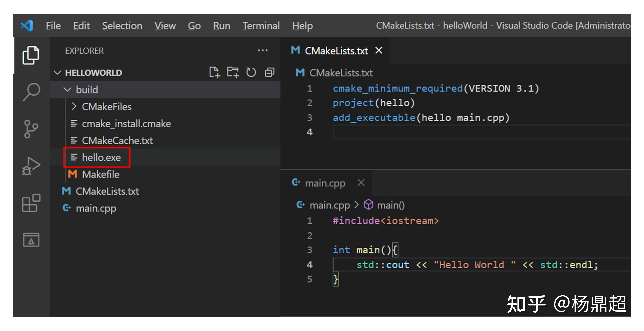This screenshot has width=644, height=331.
Task: Open cmake_install.cmake in the build folder
Action: coord(165,123)
